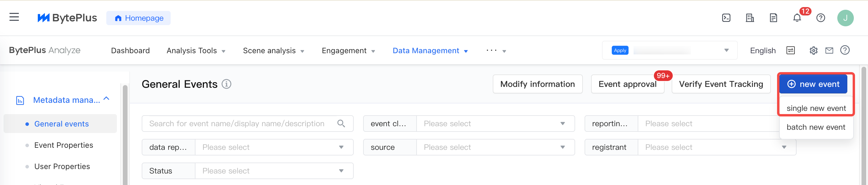Expand the Analysis Tools menu
Screen dimensions: 868x185
click(196, 51)
